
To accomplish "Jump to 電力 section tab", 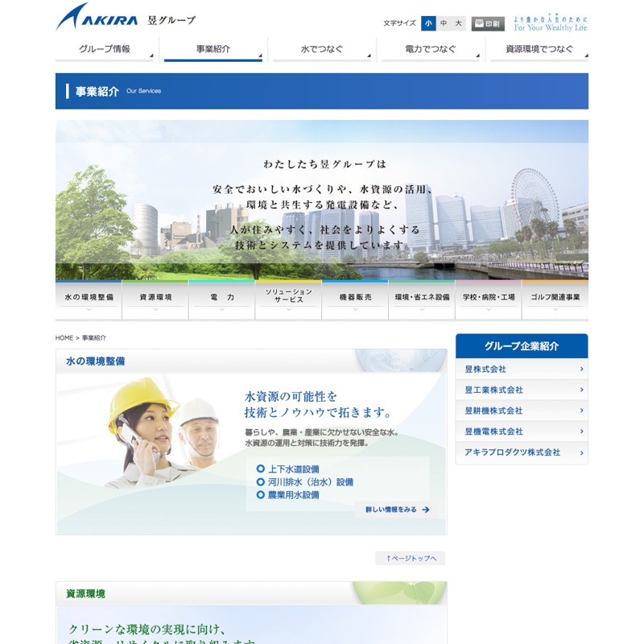I will pyautogui.click(x=222, y=299).
